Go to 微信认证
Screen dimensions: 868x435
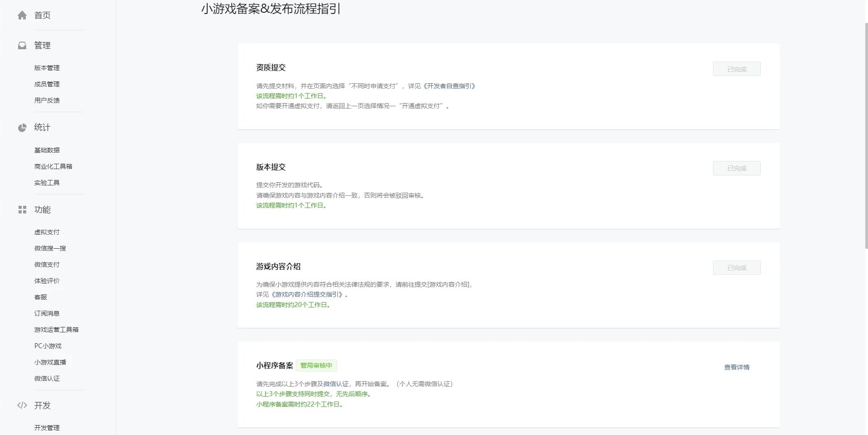pyautogui.click(x=47, y=378)
